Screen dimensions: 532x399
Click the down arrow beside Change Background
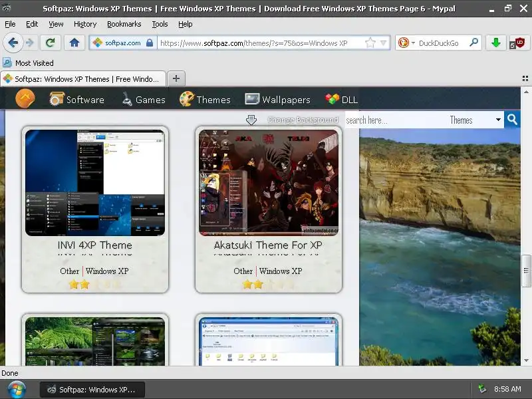click(251, 120)
